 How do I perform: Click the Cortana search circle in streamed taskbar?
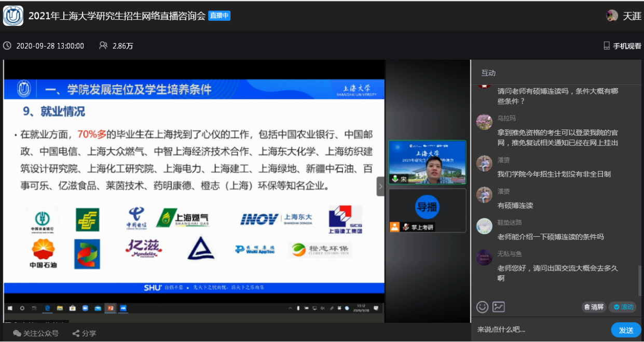point(22,308)
